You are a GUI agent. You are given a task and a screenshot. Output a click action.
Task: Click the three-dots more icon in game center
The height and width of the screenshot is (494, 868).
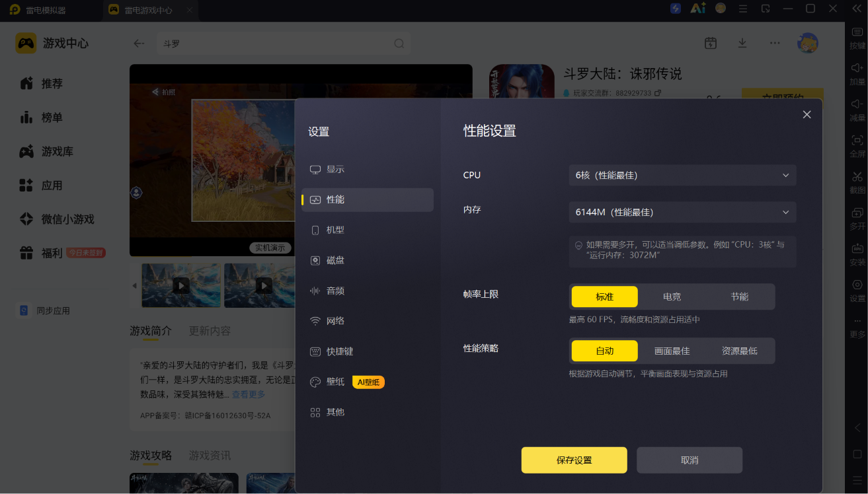pos(775,43)
